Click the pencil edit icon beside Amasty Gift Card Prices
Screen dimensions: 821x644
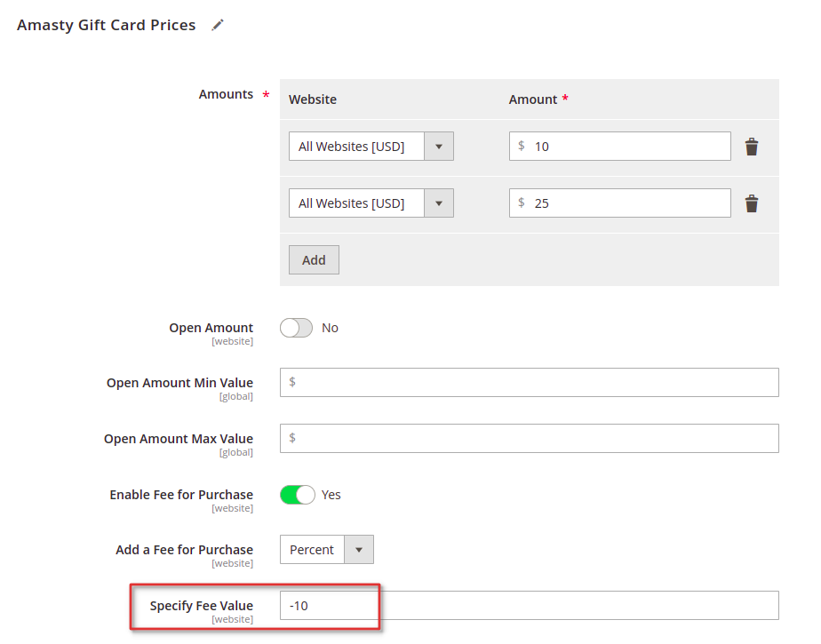coord(218,25)
